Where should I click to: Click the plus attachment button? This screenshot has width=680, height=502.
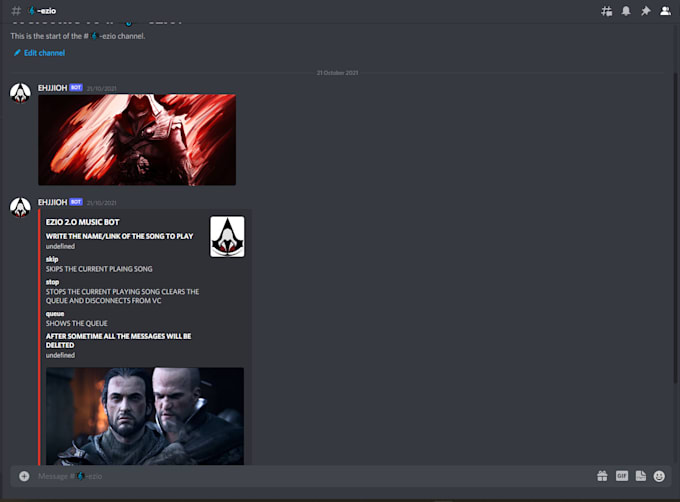pos(24,476)
